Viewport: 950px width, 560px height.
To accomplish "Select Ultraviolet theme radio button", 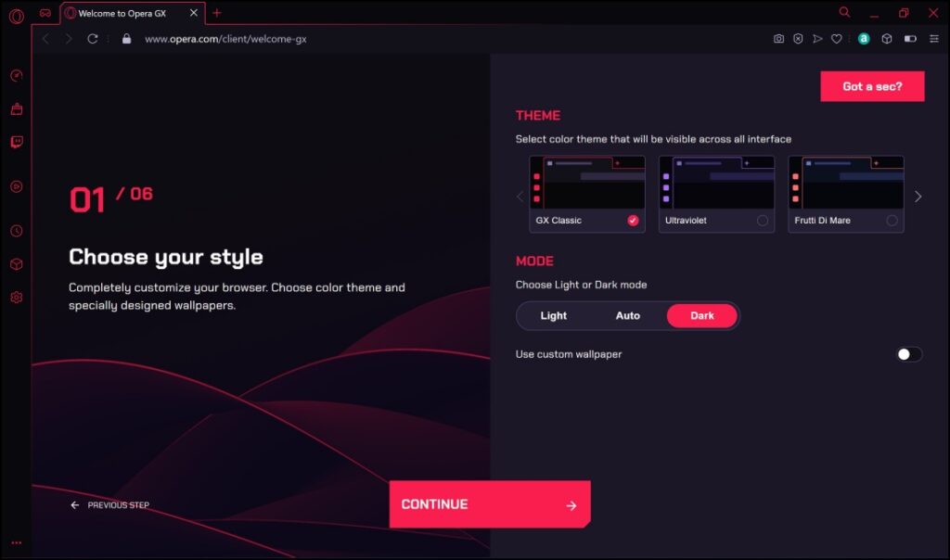I will coord(763,221).
